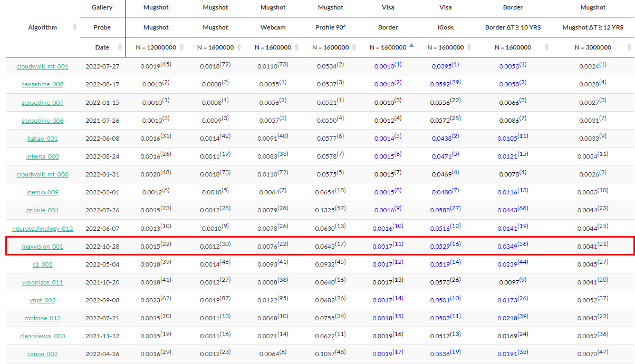Sort by N = 12000000 column arrows
This screenshot has width=635, height=364.
[x=182, y=47]
